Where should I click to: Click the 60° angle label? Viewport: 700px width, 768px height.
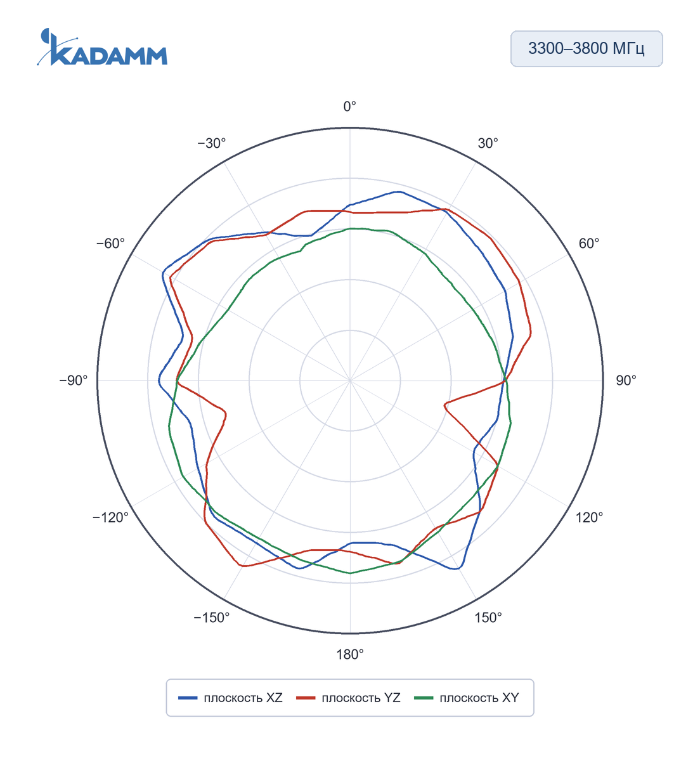(588, 244)
